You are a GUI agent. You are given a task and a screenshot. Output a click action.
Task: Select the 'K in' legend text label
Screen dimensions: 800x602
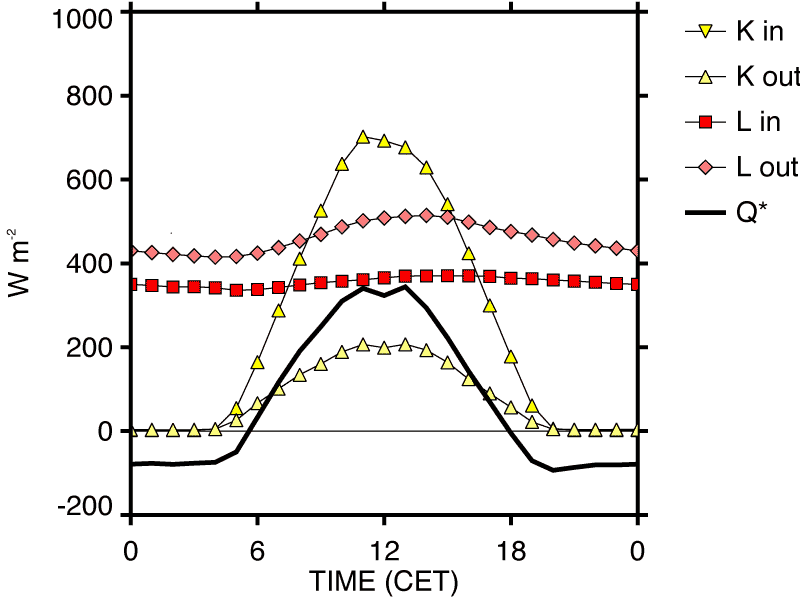tap(759, 30)
